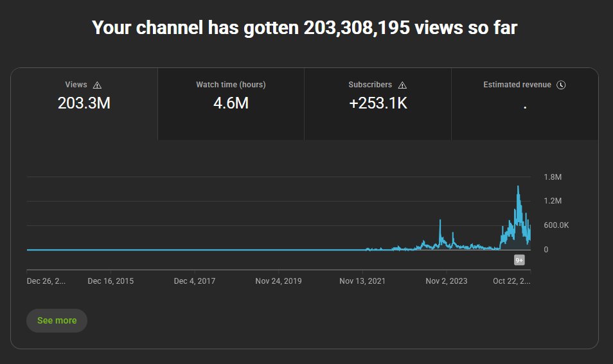Click the 4.6M watch time value
This screenshot has width=613, height=364.
(231, 103)
